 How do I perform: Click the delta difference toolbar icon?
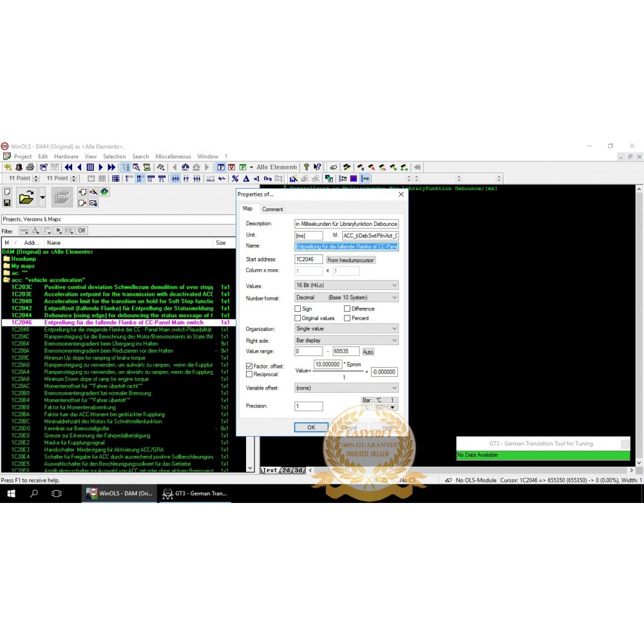click(246, 178)
